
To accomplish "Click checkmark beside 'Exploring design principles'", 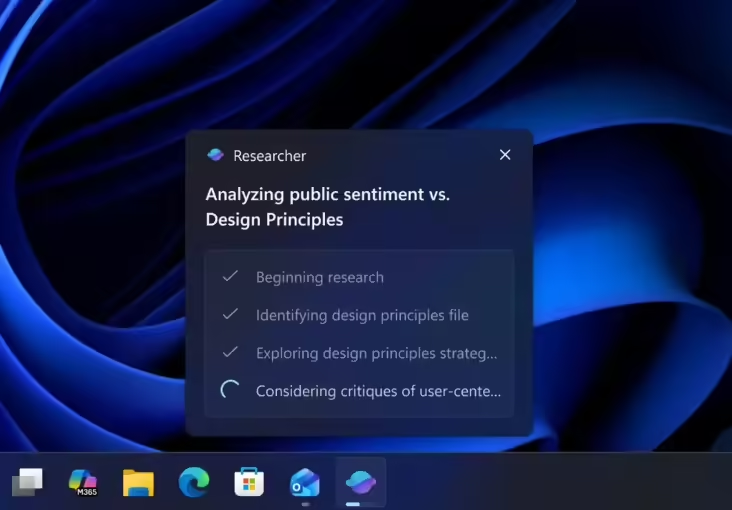I will coord(230,352).
